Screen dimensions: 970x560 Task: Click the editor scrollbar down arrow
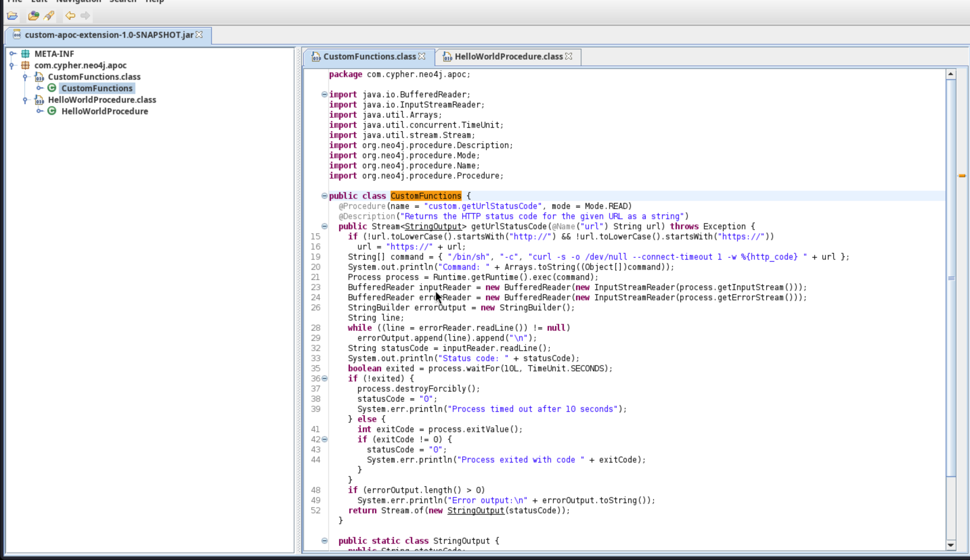[x=951, y=545]
